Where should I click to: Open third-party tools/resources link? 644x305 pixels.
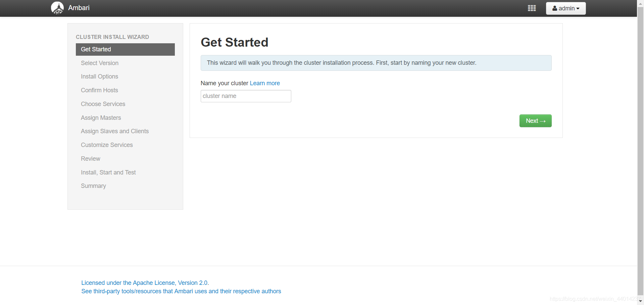181,291
